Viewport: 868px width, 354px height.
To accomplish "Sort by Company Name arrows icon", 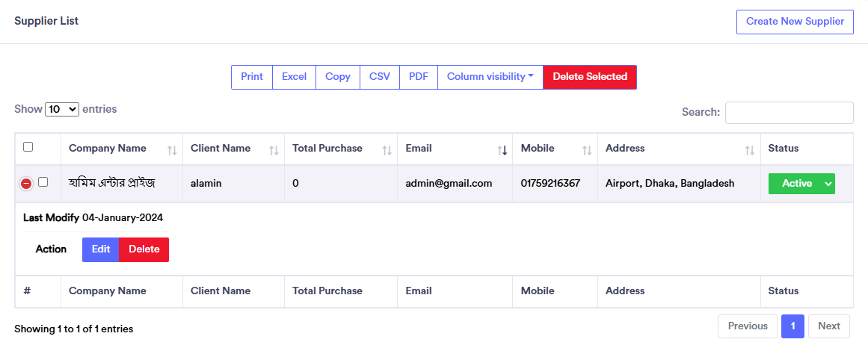I will click(x=172, y=150).
